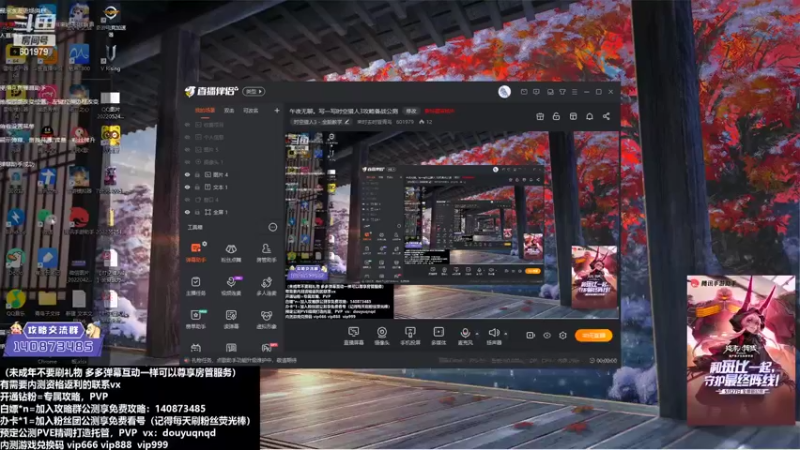800x450 pixels.
Task: Open the storefront icon above the preview
Action: [573, 116]
